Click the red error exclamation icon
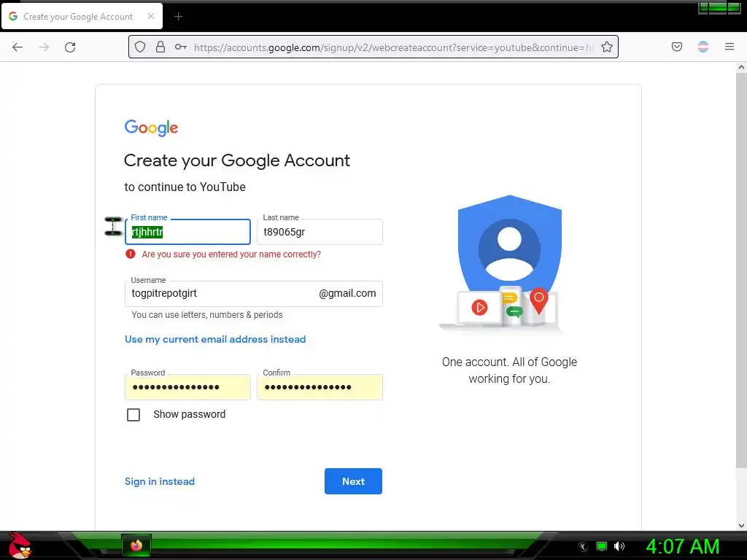This screenshot has width=747, height=560. click(131, 254)
